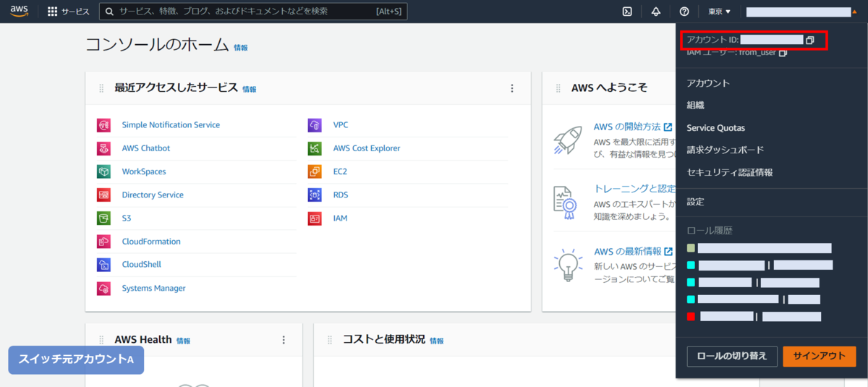Open CloudShell from the top navigation bar

[x=628, y=12]
